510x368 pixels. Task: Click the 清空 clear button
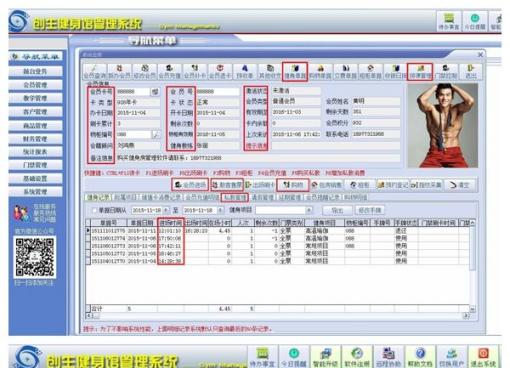click(460, 185)
